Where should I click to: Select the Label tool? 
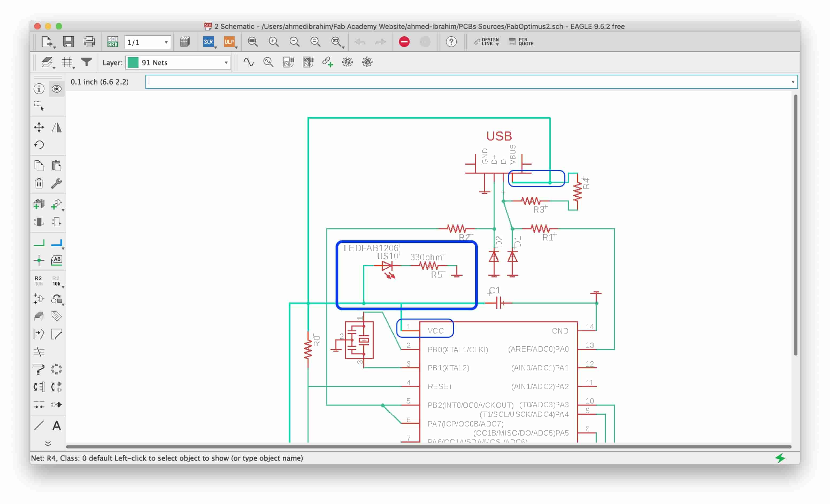[57, 260]
